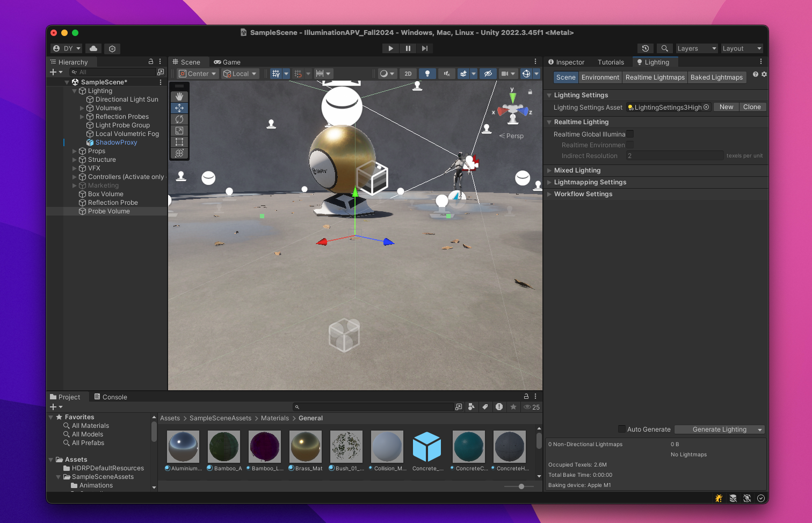The height and width of the screenshot is (523, 812).
Task: Click the Brass_Mat material thumbnail
Action: (x=306, y=447)
